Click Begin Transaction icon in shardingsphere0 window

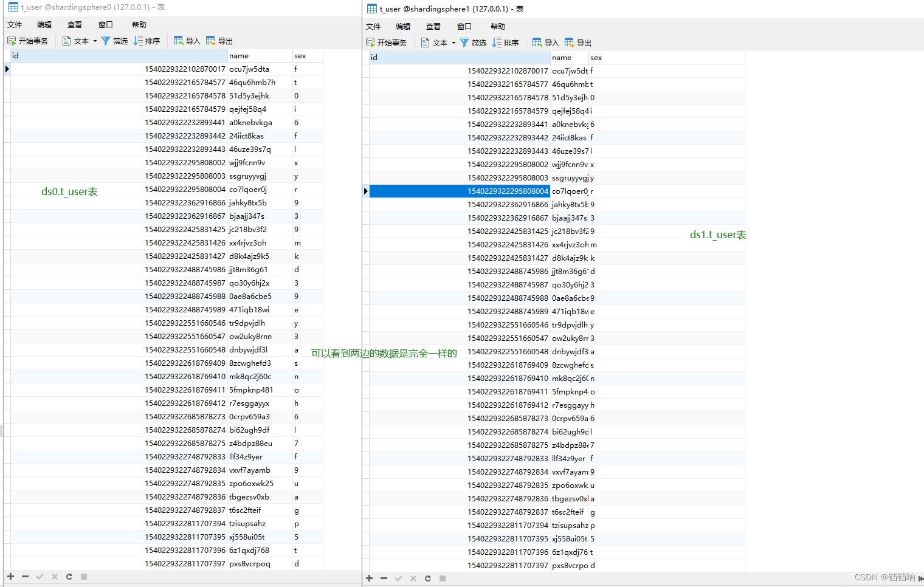click(x=12, y=41)
